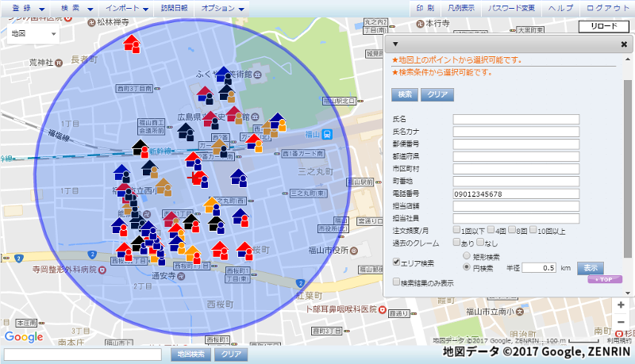Open the 訪問日報 menu item

click(174, 8)
